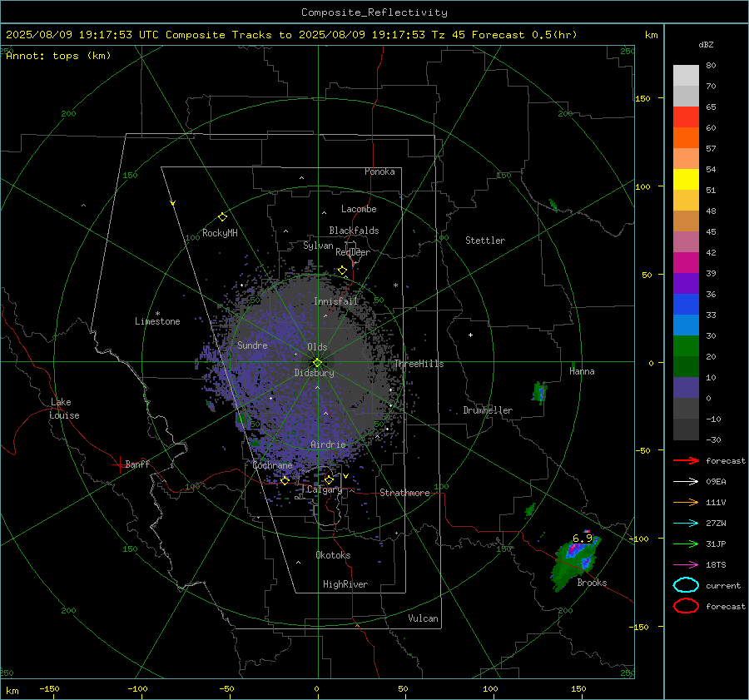Click the Sylvan label
The image size is (749, 700).
tap(318, 246)
